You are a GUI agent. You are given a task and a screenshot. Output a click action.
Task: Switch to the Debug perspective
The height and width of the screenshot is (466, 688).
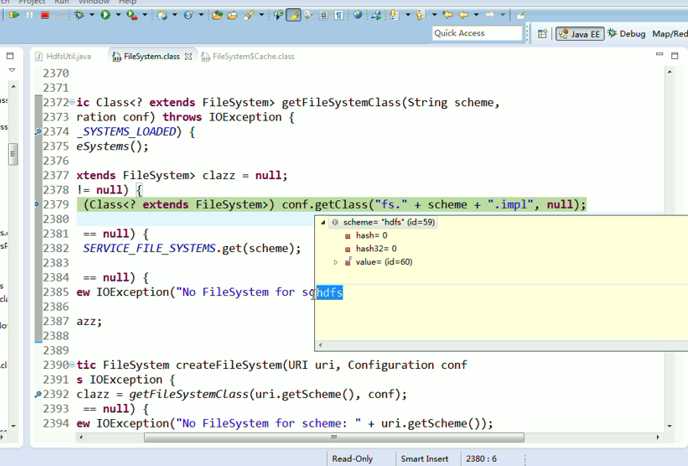pos(627,34)
